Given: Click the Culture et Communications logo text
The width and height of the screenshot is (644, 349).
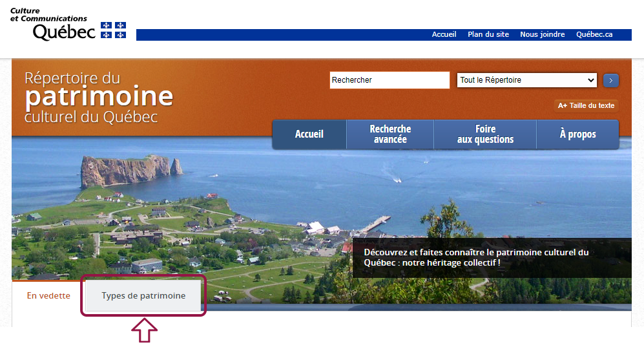Looking at the screenshot, I should point(49,16).
